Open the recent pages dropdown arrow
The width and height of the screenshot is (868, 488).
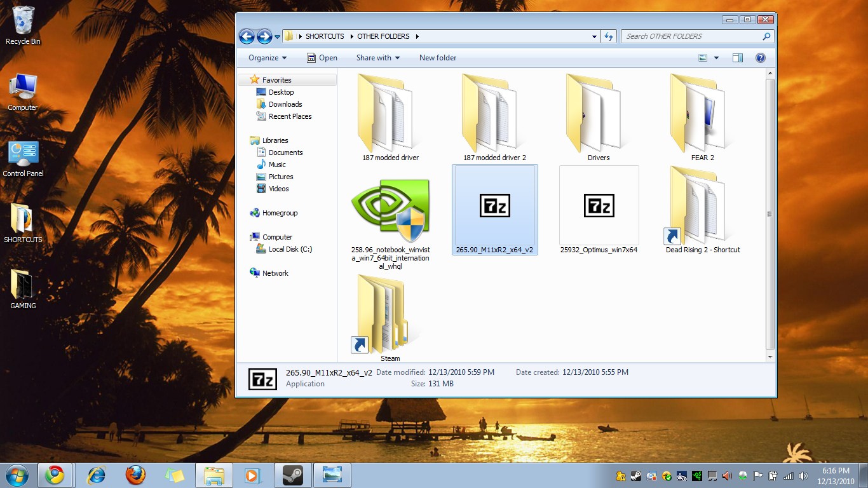click(x=277, y=37)
